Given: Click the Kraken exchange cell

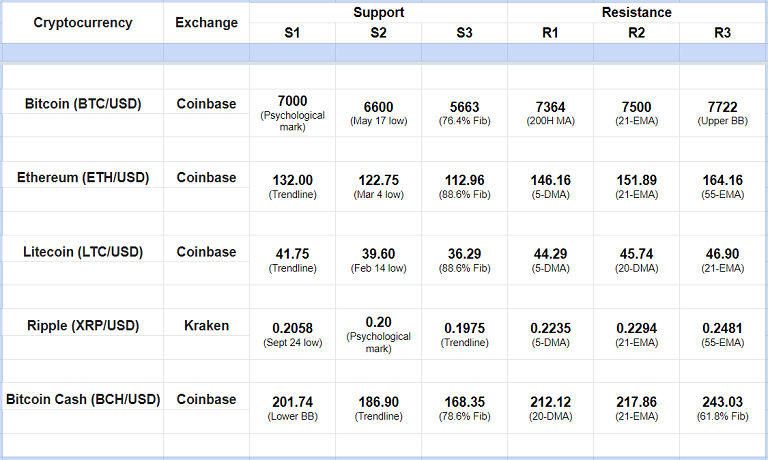Looking at the screenshot, I should click(207, 325).
